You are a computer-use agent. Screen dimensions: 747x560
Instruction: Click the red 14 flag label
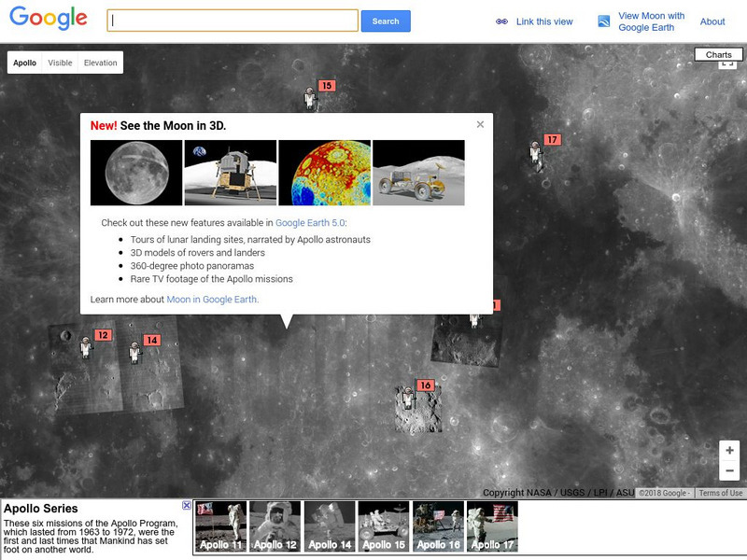click(x=152, y=340)
